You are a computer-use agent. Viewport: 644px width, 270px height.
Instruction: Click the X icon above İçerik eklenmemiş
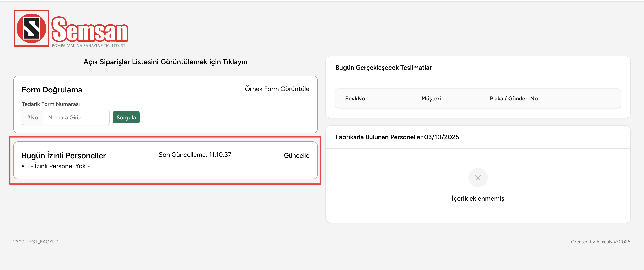[478, 178]
